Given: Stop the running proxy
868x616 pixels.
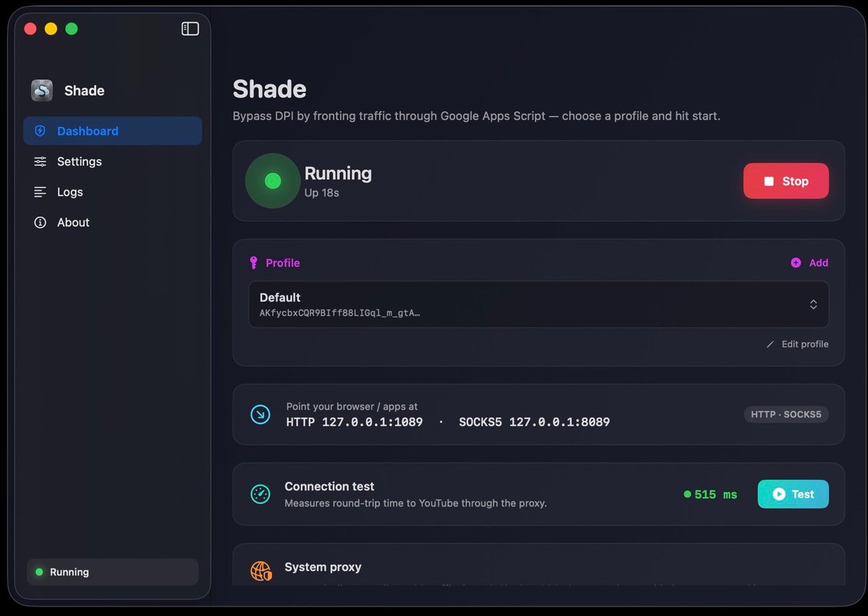Looking at the screenshot, I should pyautogui.click(x=786, y=181).
